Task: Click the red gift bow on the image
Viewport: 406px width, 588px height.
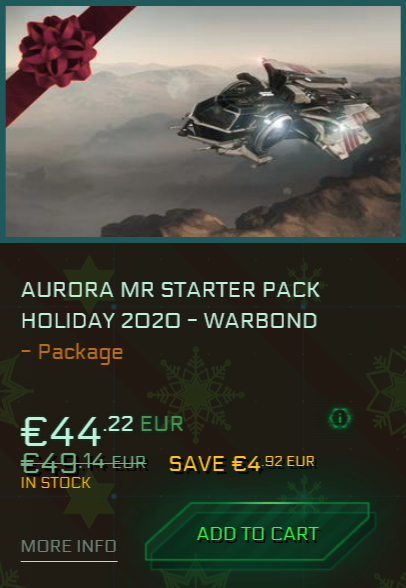Action: tap(57, 50)
